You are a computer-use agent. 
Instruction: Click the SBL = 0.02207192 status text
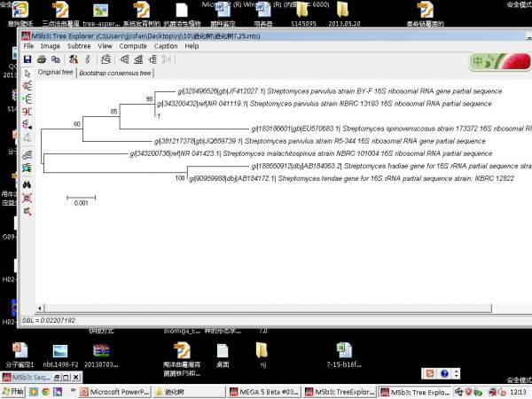click(x=49, y=320)
